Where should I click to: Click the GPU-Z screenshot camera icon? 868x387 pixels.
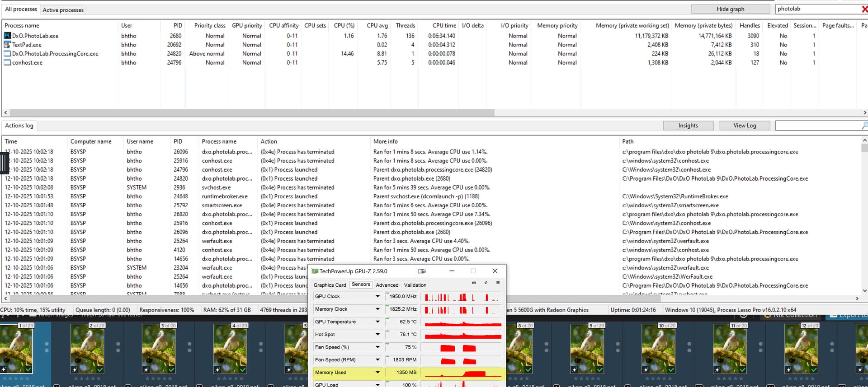[474, 283]
